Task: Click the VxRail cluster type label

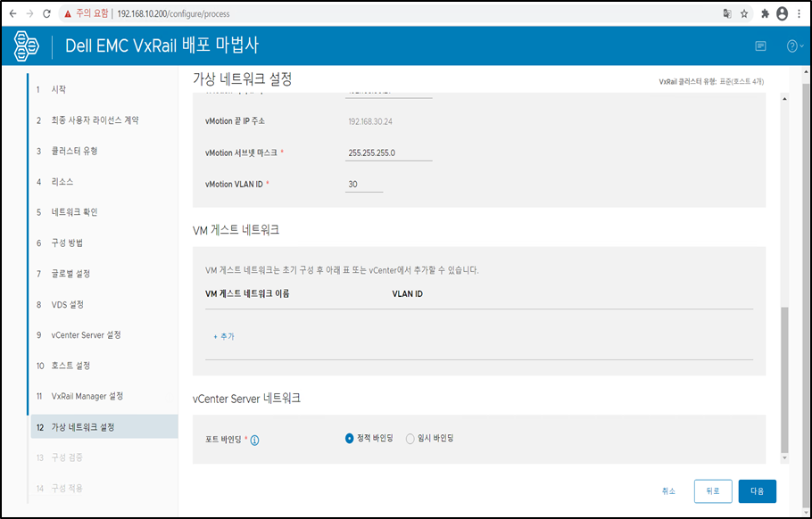Action: click(x=711, y=82)
